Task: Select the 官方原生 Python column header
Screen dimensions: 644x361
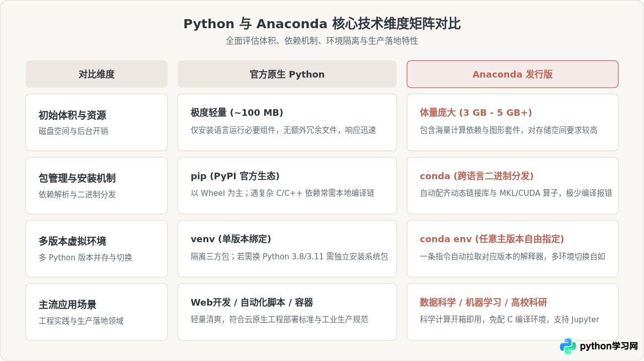Action: tap(287, 74)
